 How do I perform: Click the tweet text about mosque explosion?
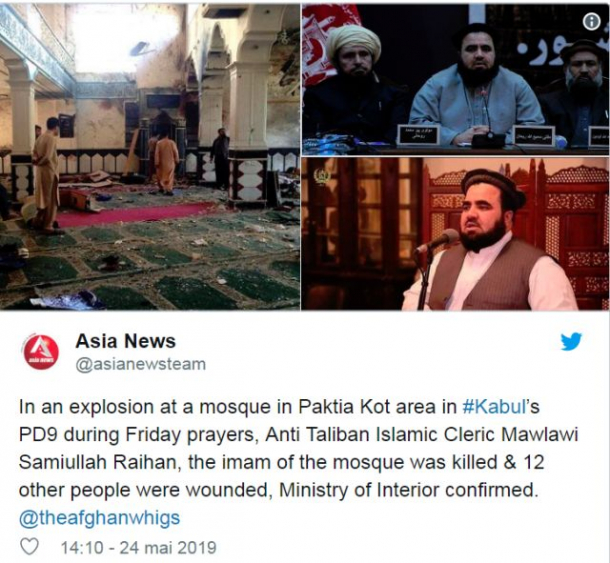coord(298,448)
